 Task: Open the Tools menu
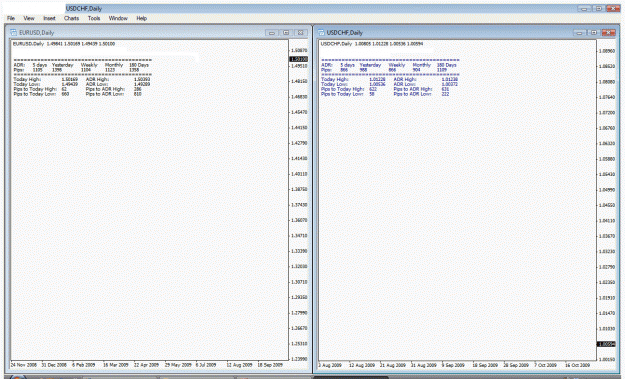click(94, 18)
